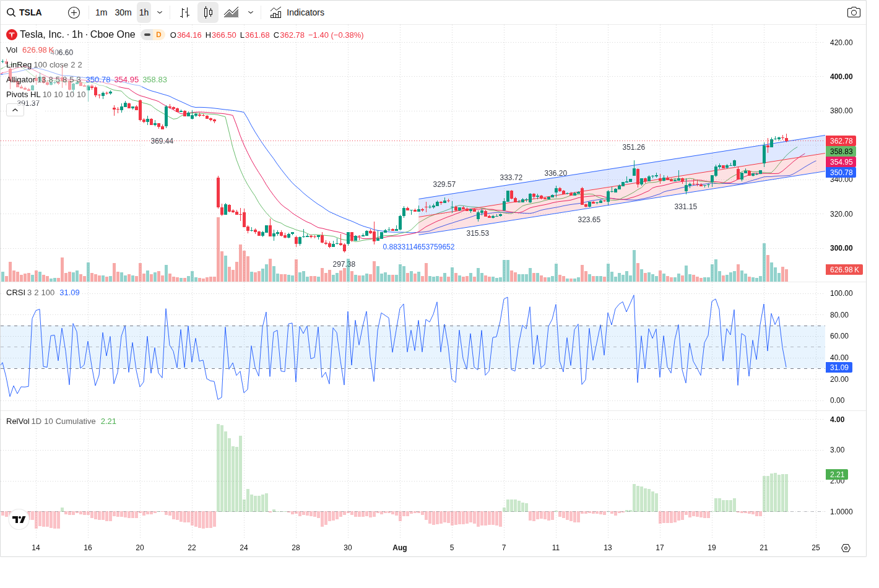Image resolution: width=879 pixels, height=588 pixels.
Task: Click the 358.83 green price label
Action: tap(841, 152)
